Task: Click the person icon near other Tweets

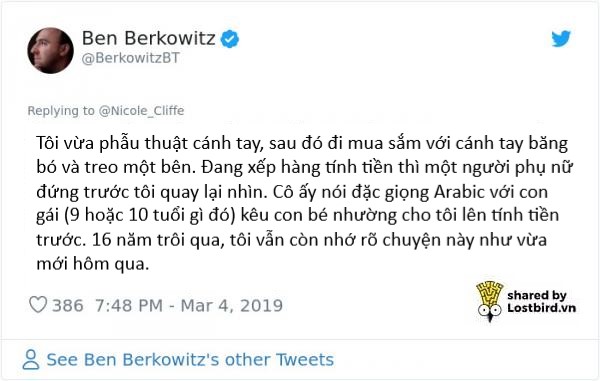Action: point(31,359)
